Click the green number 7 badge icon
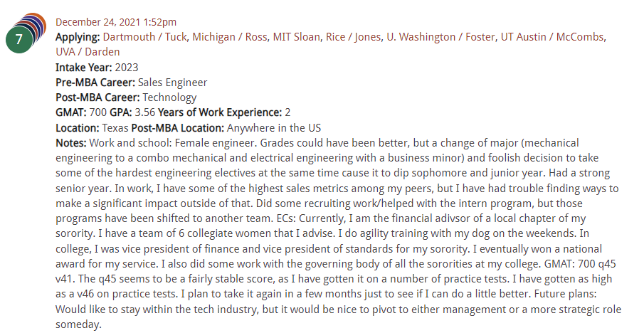The height and width of the screenshot is (333, 644). [19, 40]
